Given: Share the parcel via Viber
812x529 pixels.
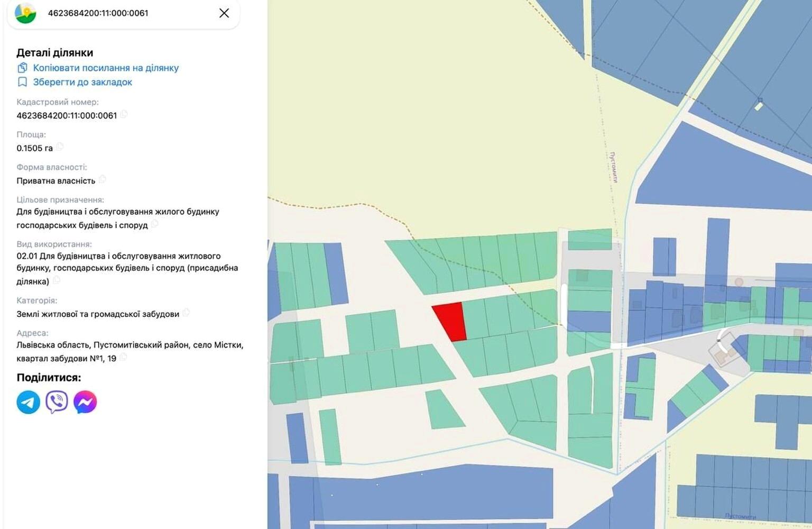Looking at the screenshot, I should point(57,402).
